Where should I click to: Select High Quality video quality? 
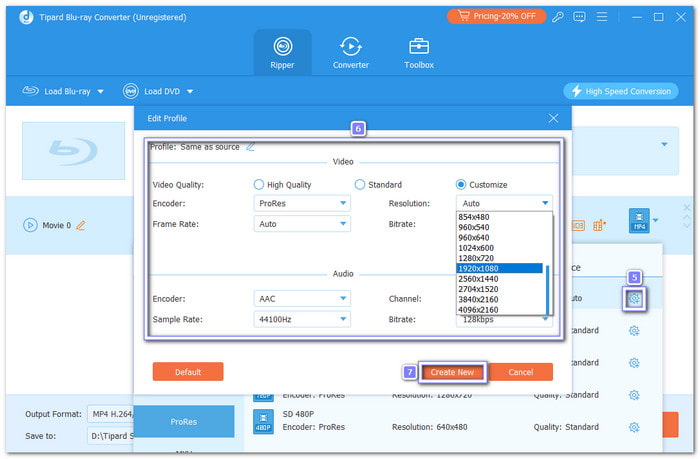tap(258, 184)
